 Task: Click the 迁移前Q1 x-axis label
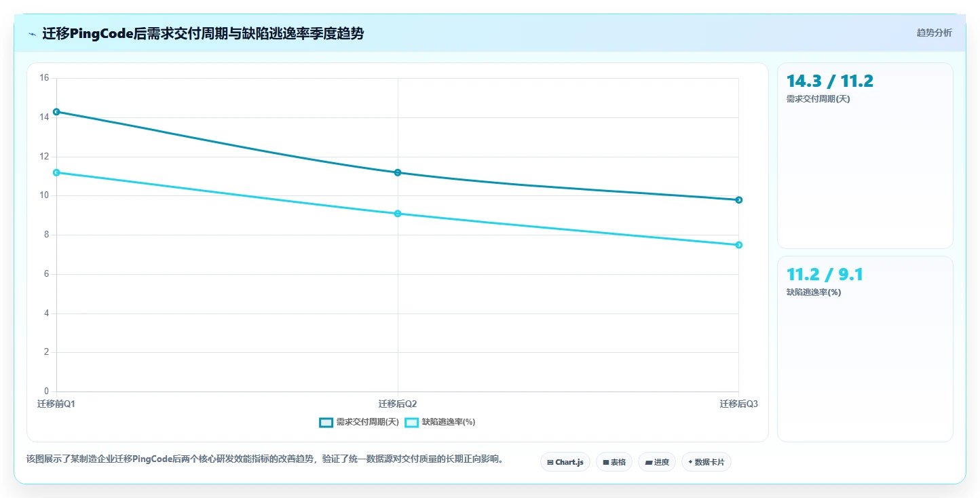pos(56,404)
